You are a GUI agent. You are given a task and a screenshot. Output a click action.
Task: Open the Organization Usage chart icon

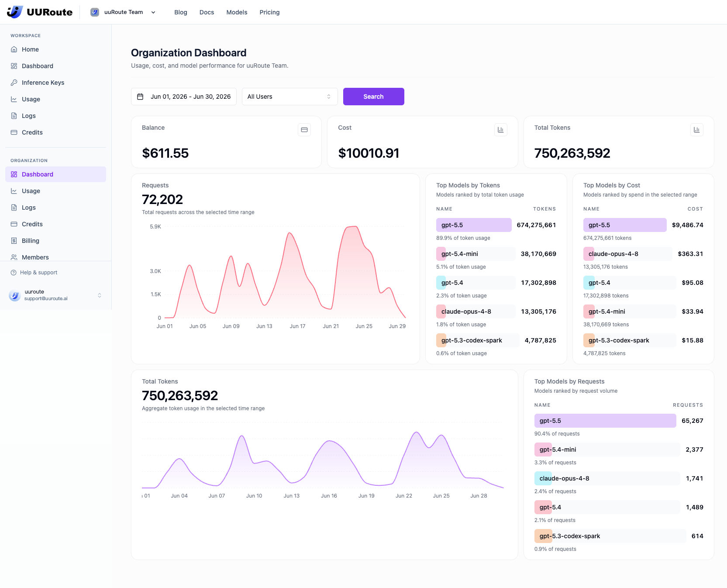14,191
